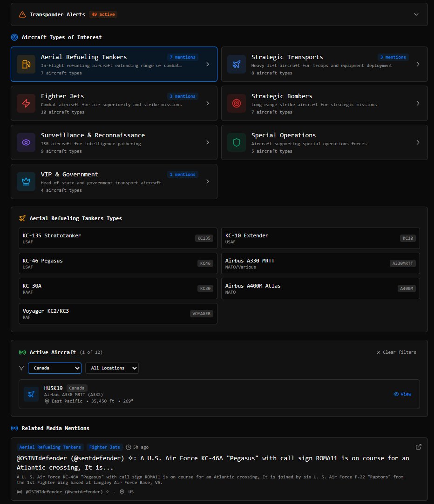Open the Canada country dropdown
This screenshot has width=434, height=504.
(x=54, y=368)
